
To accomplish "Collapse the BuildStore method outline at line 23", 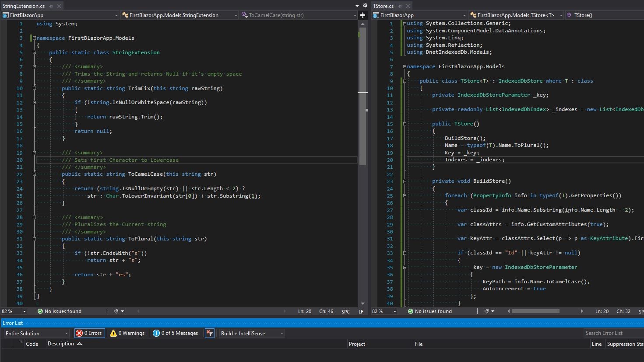I will (405, 181).
